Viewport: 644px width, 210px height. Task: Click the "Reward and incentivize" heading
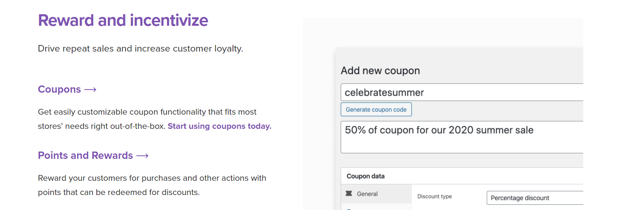point(123,20)
